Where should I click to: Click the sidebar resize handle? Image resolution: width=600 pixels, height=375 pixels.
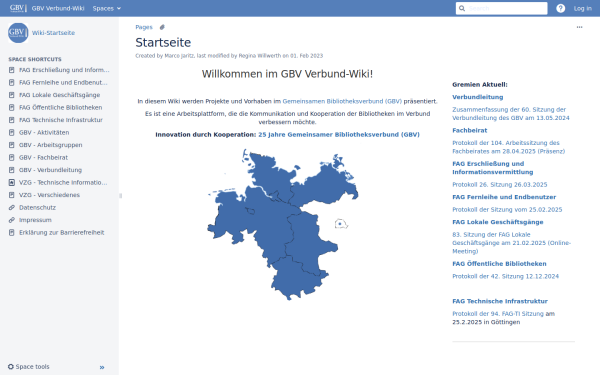click(x=120, y=196)
